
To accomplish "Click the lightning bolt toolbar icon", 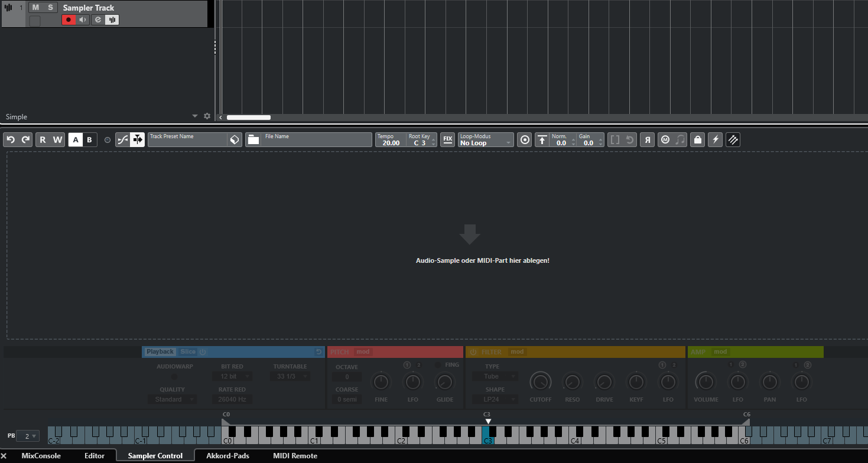I will click(x=715, y=140).
